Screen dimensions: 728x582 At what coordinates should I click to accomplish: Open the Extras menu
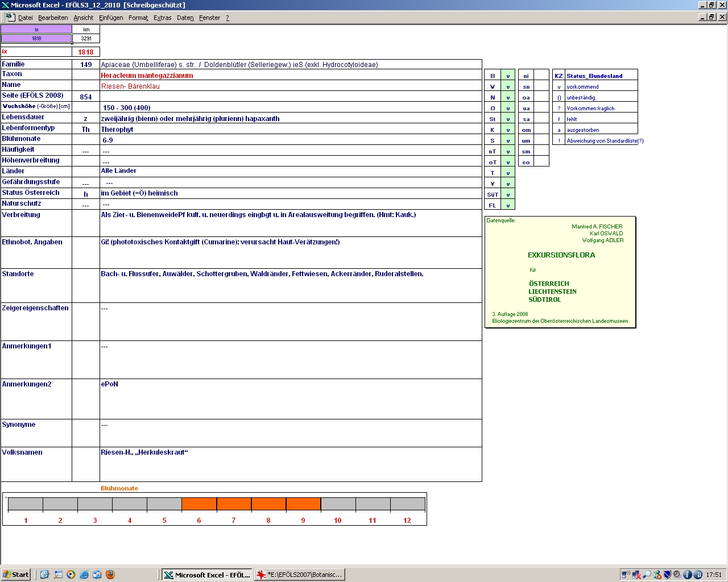[163, 18]
